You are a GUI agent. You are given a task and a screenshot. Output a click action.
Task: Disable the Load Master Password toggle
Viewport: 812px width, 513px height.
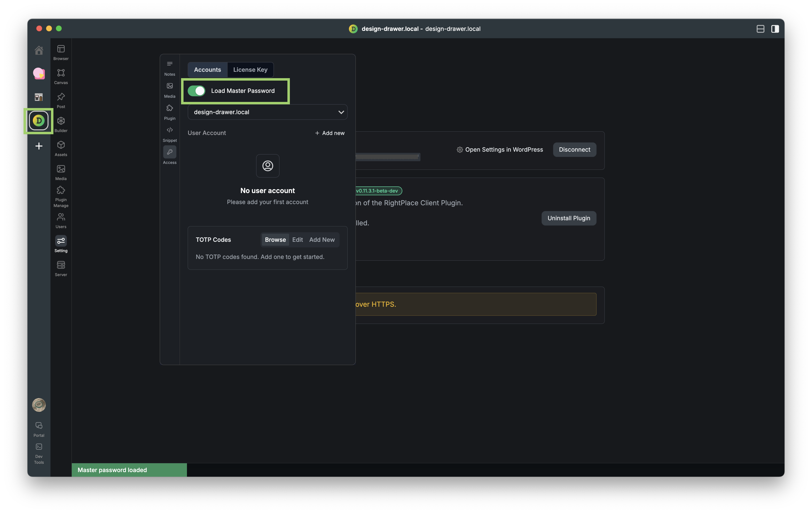tap(197, 91)
